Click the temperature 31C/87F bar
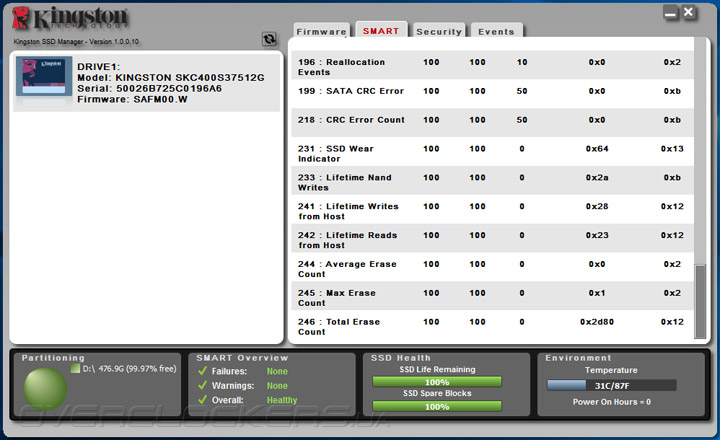This screenshot has height=440, width=720. click(612, 385)
